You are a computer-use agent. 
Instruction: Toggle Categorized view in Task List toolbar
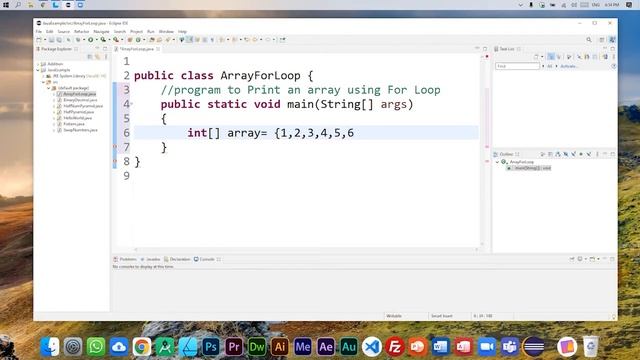click(551, 57)
